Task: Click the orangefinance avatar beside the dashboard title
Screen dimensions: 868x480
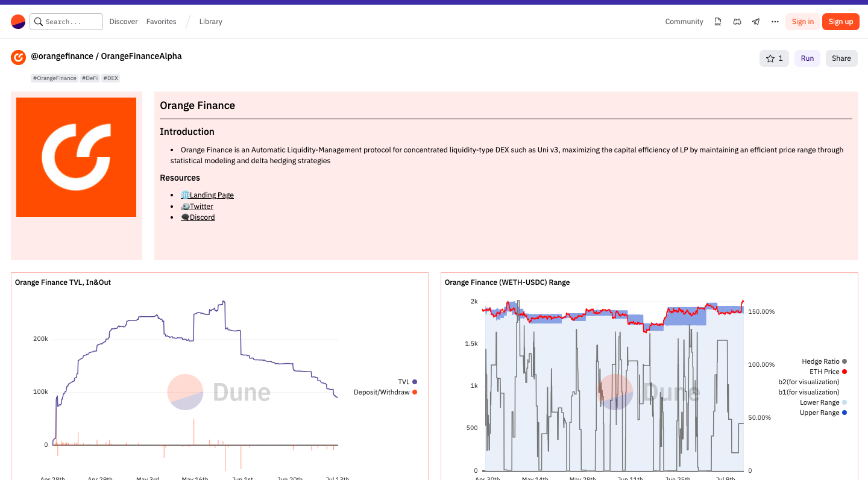Action: pos(18,57)
